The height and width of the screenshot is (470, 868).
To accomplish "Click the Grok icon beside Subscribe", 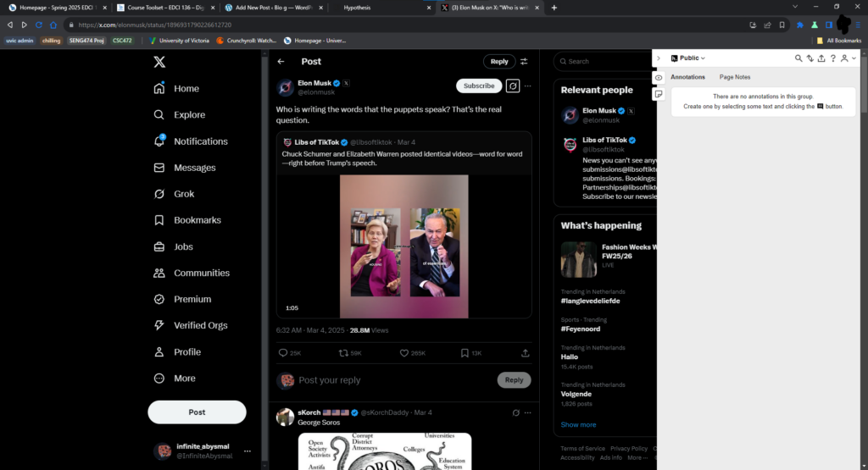I will 513,86.
